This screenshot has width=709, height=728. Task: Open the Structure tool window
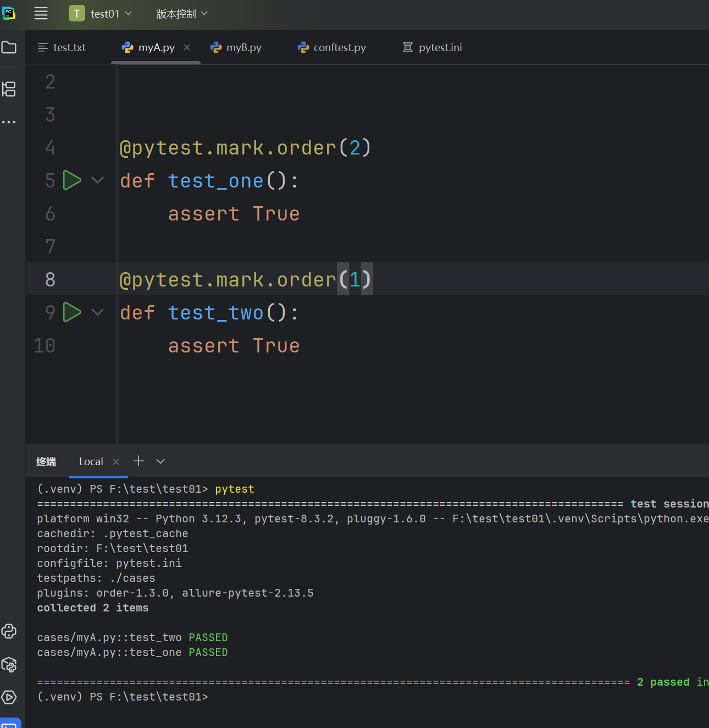[x=9, y=89]
